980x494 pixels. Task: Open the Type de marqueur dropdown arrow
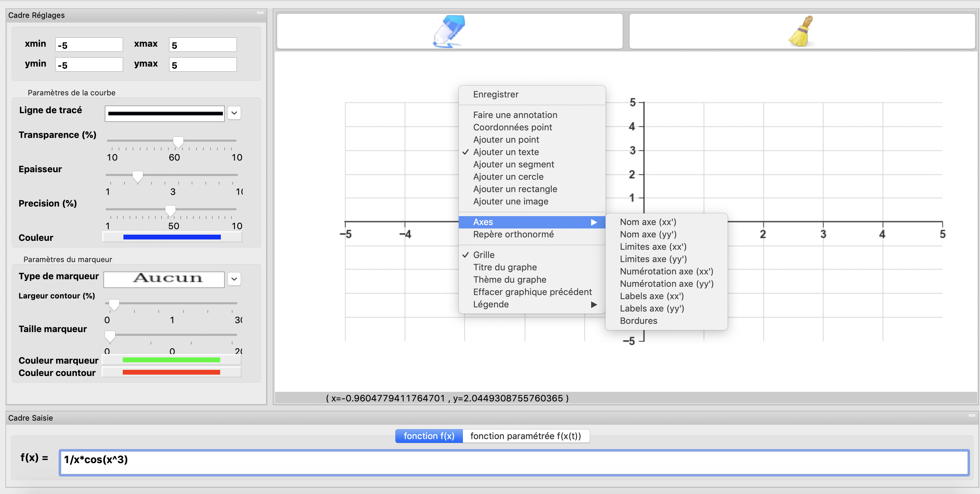coord(234,279)
